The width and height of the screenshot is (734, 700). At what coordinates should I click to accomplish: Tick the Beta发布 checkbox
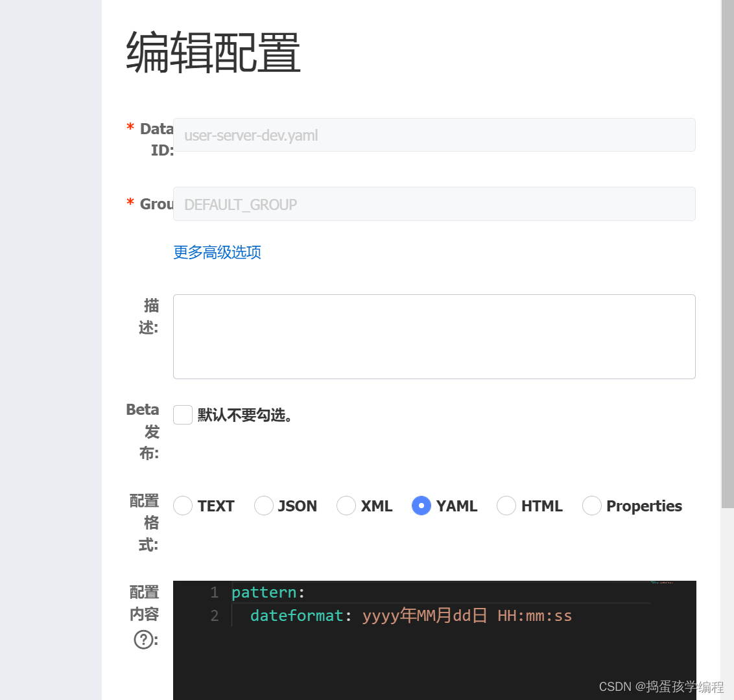click(x=183, y=415)
